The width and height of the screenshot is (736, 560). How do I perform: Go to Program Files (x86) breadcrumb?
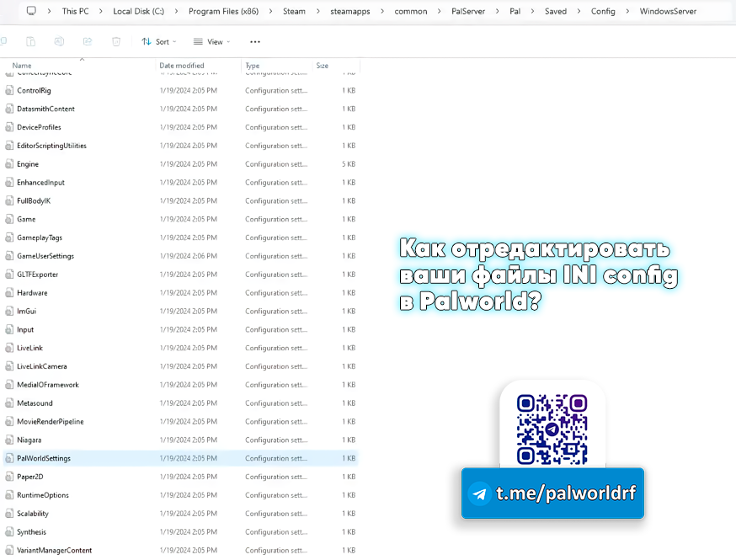[223, 11]
